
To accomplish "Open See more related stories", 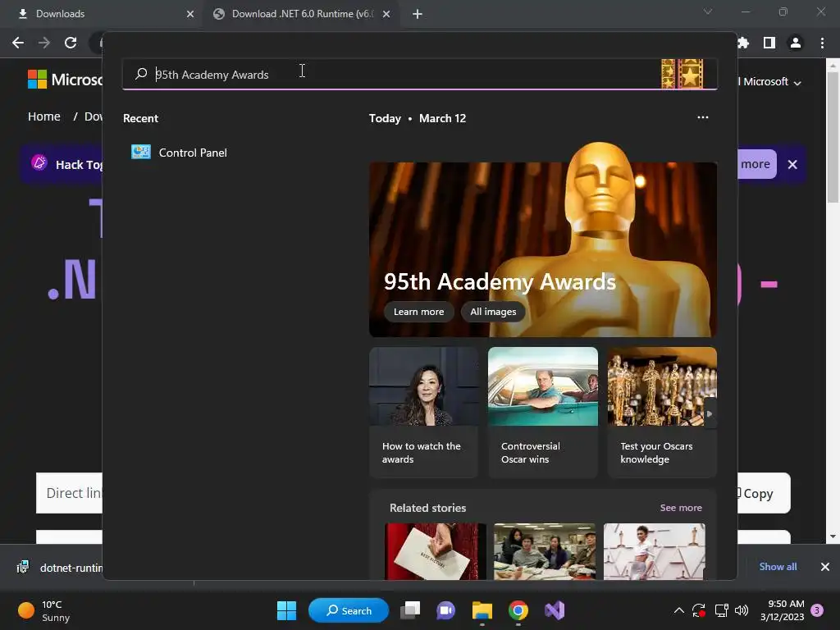I will [681, 507].
